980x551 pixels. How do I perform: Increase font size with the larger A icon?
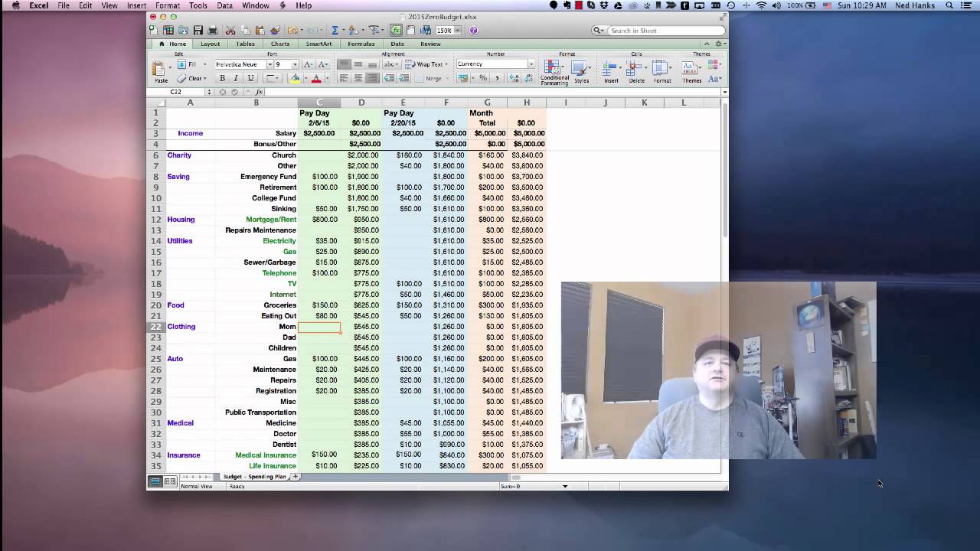click(x=309, y=65)
